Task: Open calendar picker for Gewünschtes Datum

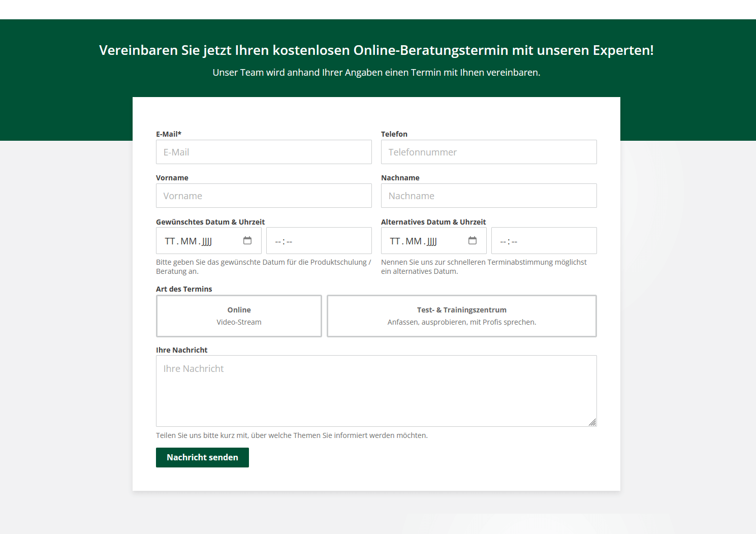Action: [247, 241]
